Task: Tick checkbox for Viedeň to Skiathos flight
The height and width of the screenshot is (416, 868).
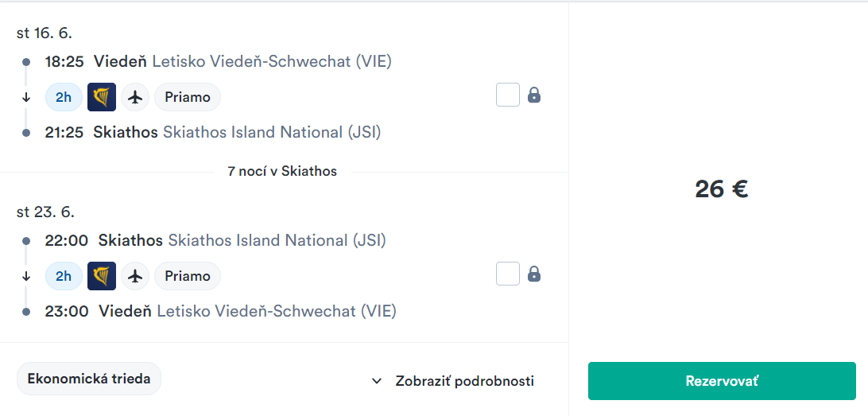Action: pyautogui.click(x=508, y=95)
